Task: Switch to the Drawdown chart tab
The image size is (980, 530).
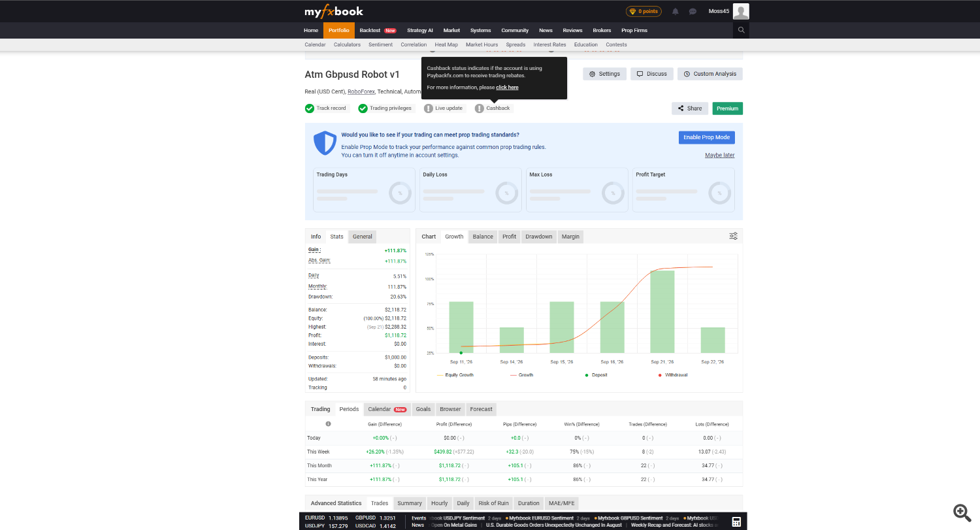Action: (x=539, y=237)
